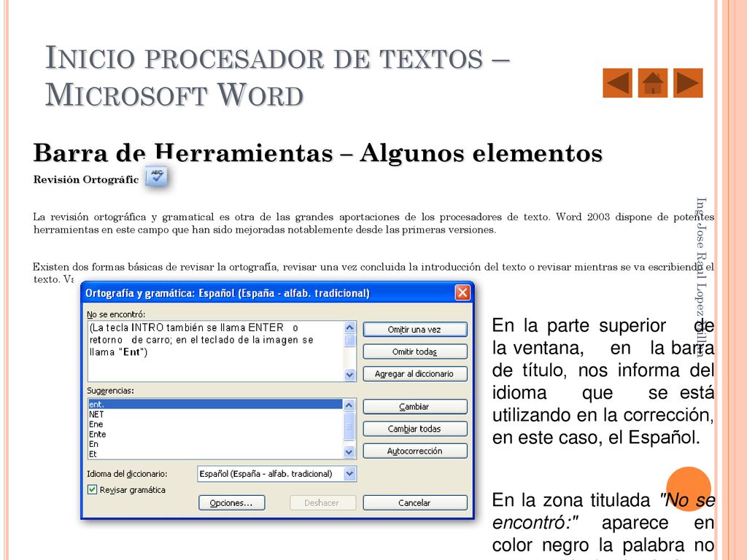Click inside the No se encontró text field

(215, 351)
